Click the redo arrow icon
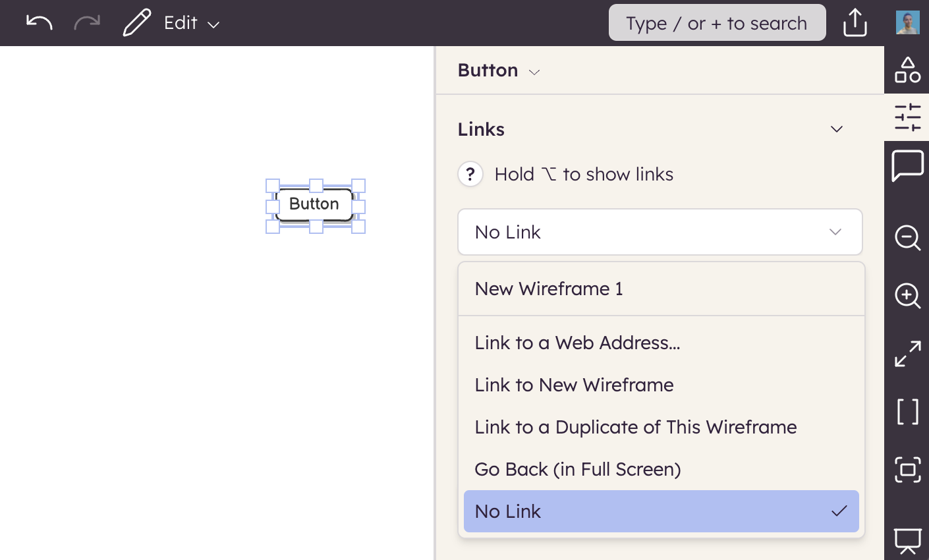929x560 pixels. tap(87, 22)
